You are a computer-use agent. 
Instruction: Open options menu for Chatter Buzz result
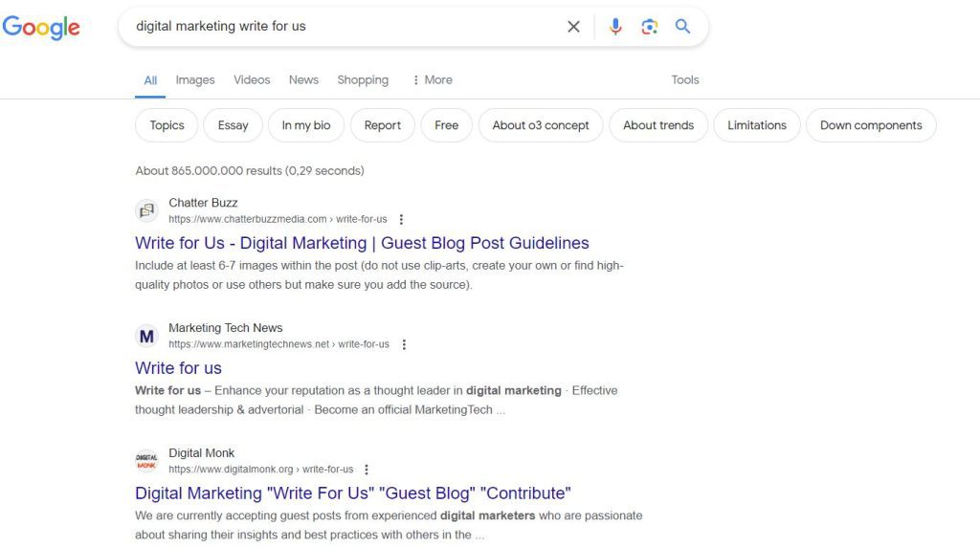coord(401,219)
